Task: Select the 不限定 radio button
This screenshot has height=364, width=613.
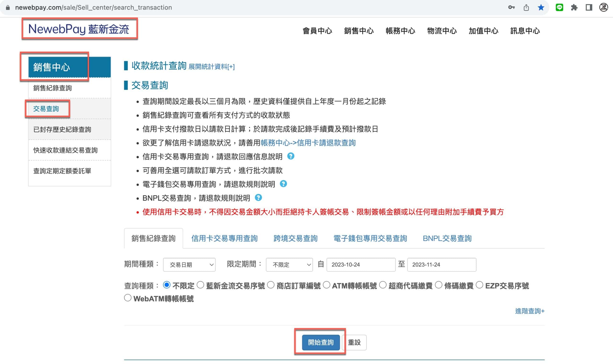Action: point(167,285)
